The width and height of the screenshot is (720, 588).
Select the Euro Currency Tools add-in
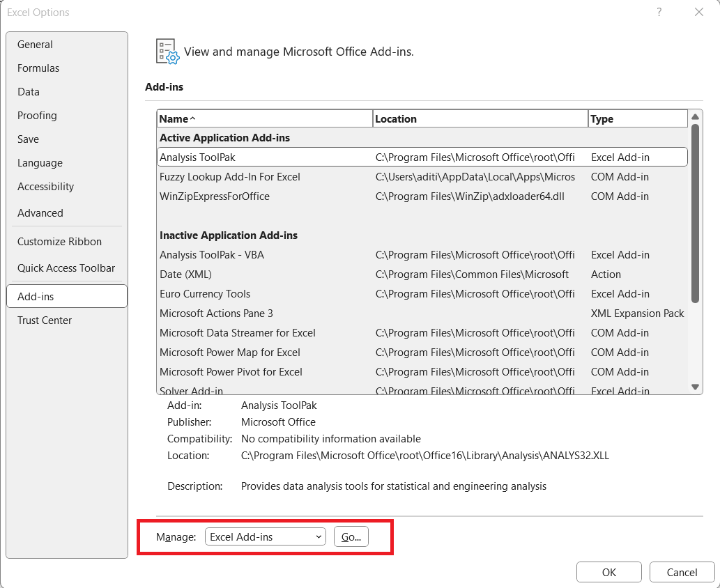pos(422,294)
